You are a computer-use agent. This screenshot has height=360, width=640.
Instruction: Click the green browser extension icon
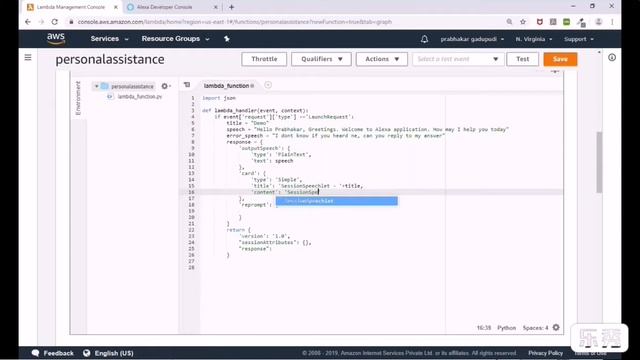pyautogui.click(x=567, y=22)
